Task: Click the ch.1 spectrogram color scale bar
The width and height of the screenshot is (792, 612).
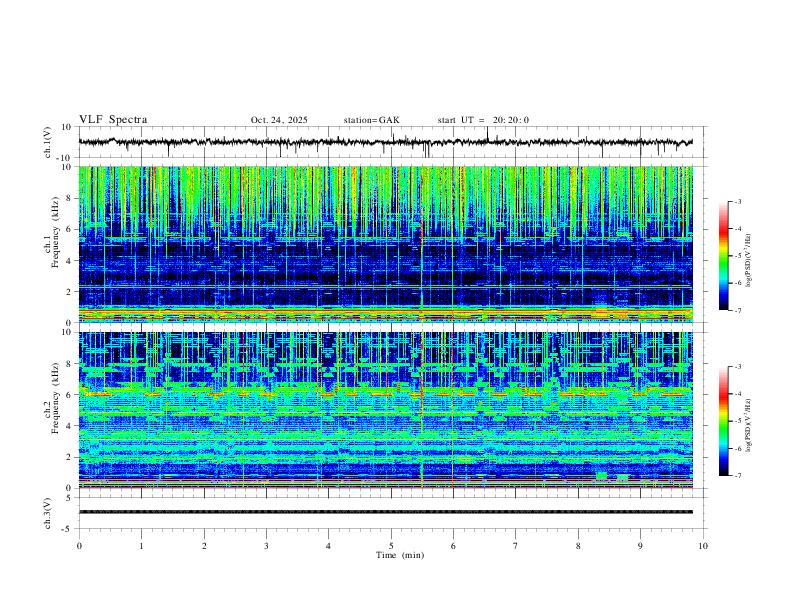Action: [723, 256]
